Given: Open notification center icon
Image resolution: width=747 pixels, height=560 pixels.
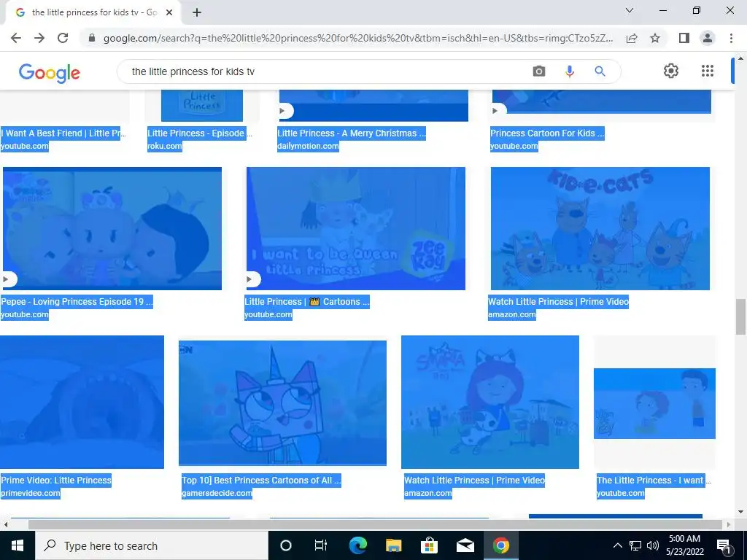Looking at the screenshot, I should (724, 545).
